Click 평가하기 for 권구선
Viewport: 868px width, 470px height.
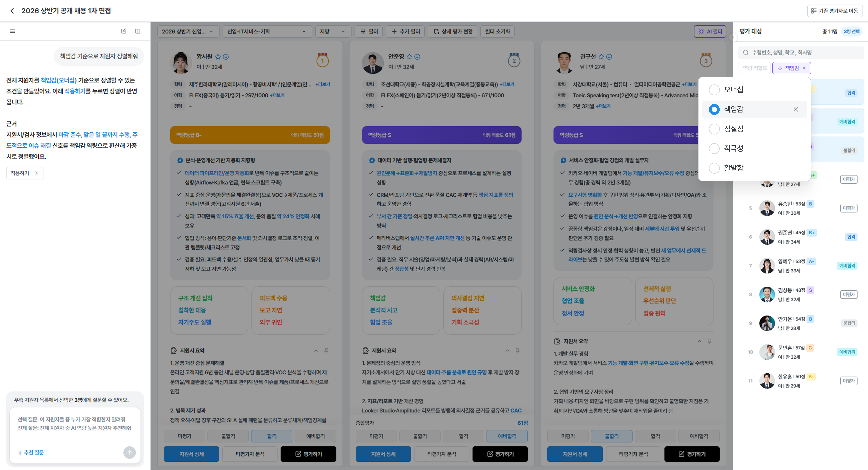tap(692, 454)
